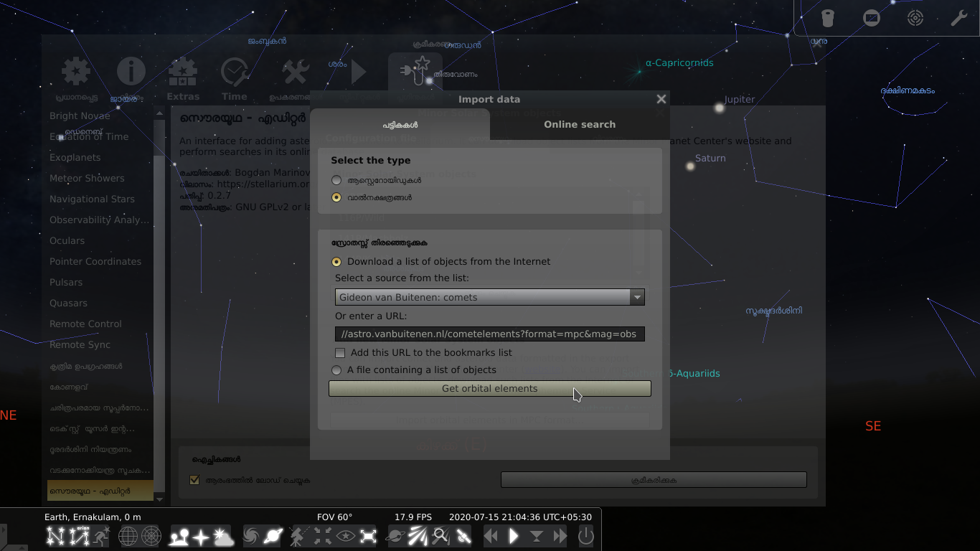
Task: Click plugin list scrollbar down arrow
Action: tap(159, 499)
